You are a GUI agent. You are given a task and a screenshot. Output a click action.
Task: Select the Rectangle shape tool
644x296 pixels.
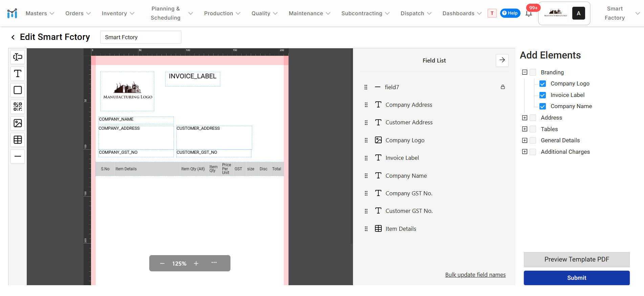pyautogui.click(x=18, y=90)
